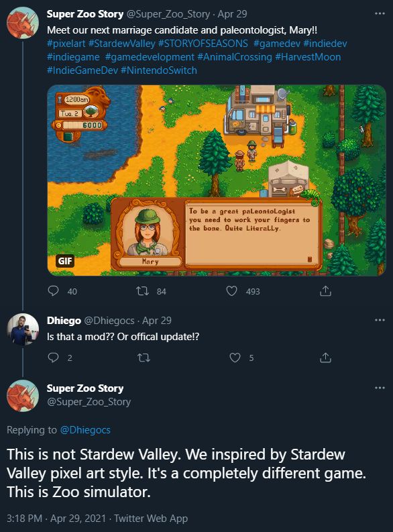Screen dimensions: 393x532
Task: Retweet Dhiego's comment
Action: pos(144,358)
